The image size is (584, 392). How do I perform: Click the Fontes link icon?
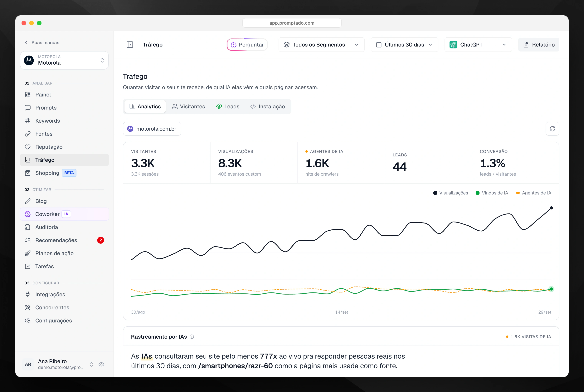(28, 134)
